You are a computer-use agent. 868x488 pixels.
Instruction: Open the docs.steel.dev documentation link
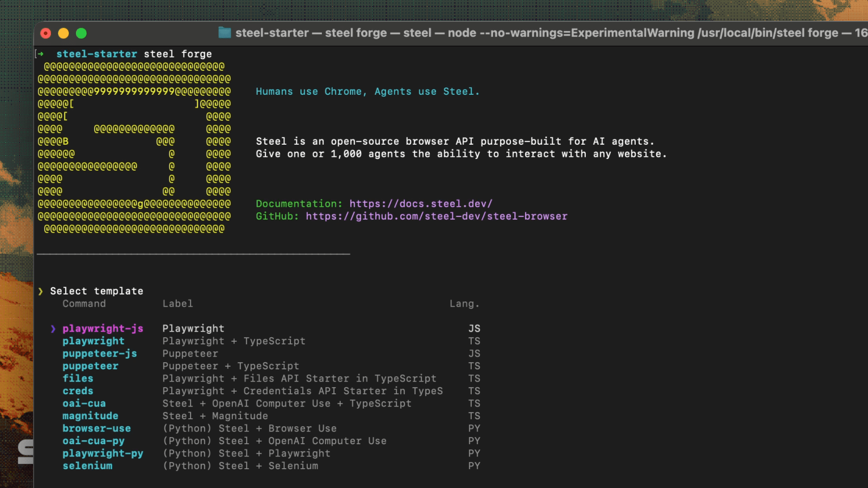tap(421, 204)
